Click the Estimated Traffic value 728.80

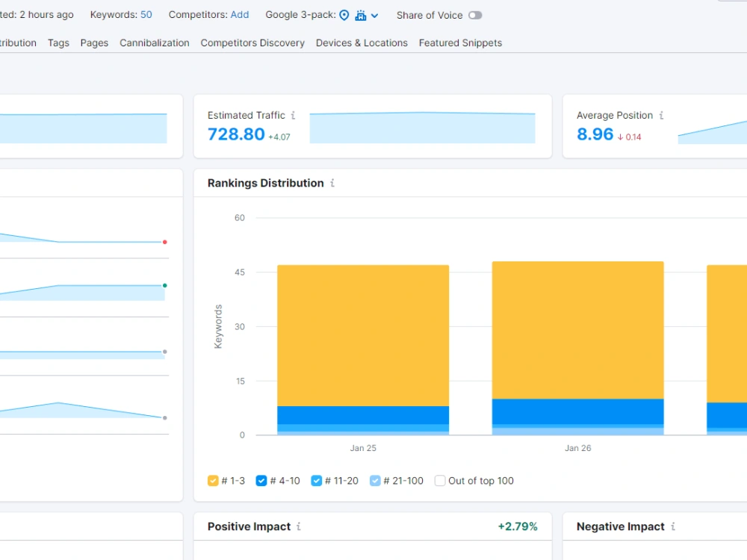coord(236,134)
